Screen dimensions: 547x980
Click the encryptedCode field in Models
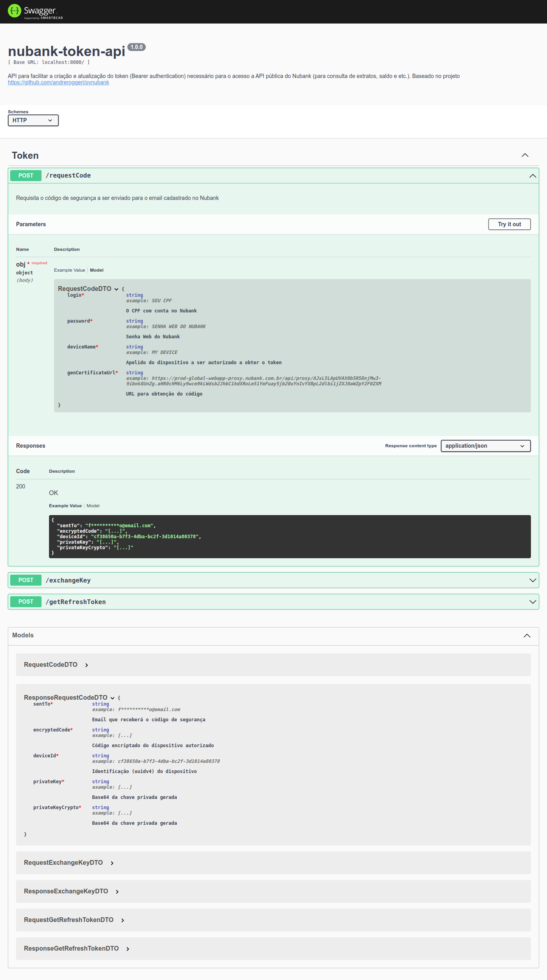[x=53, y=730]
